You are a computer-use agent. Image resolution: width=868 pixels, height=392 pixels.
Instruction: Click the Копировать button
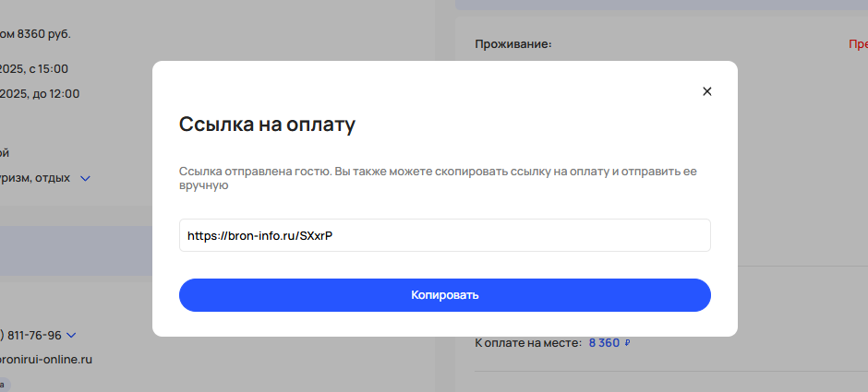coord(444,295)
